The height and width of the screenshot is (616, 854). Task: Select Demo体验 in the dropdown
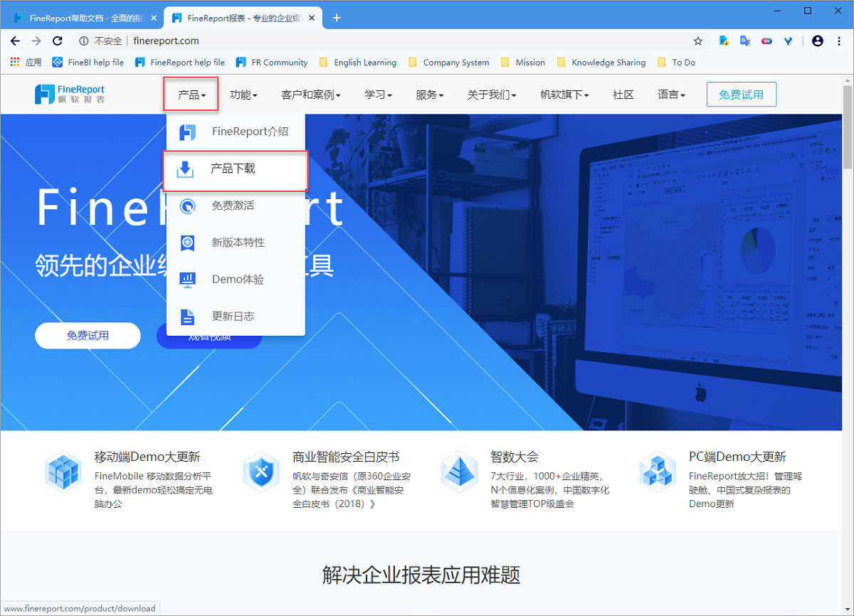point(236,280)
